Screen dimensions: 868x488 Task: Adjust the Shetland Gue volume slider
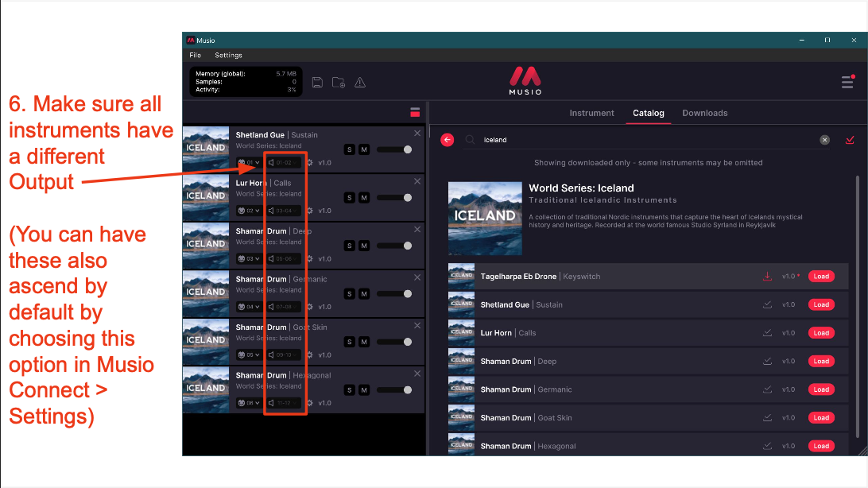tap(394, 149)
